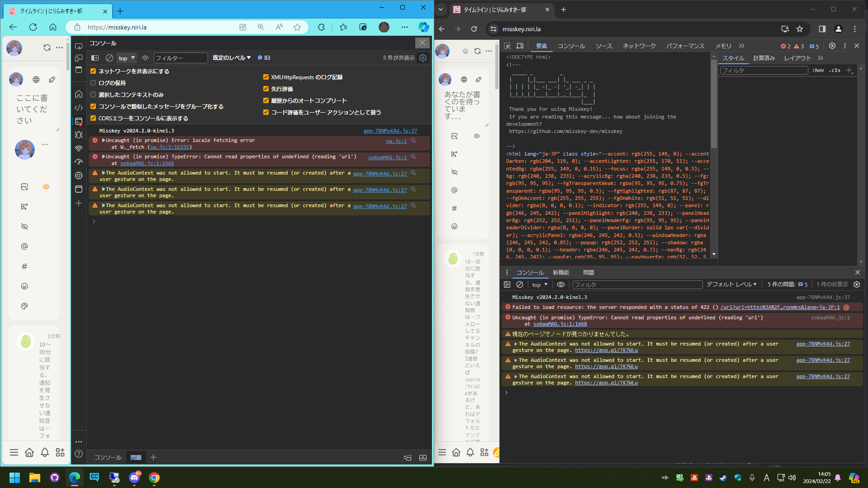This screenshot has height=488, width=868.
Task: Open DevTools help question mark in Edge
Action: [x=79, y=454]
